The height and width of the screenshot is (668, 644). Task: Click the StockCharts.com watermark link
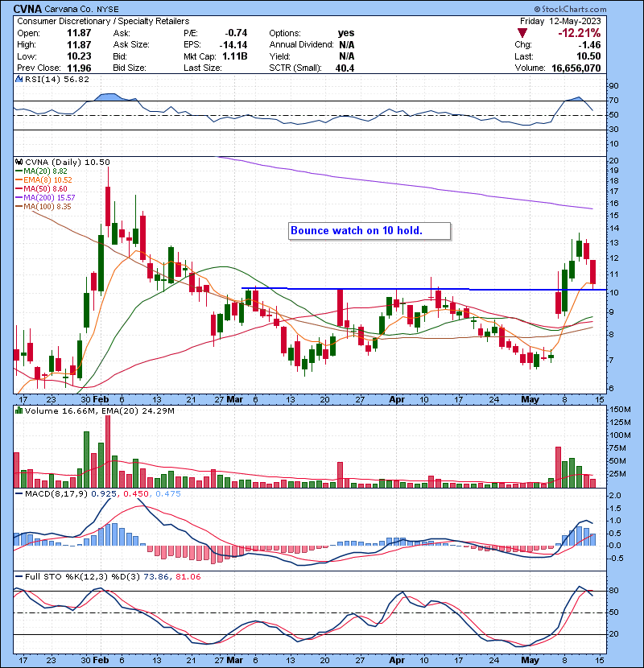tap(570, 9)
